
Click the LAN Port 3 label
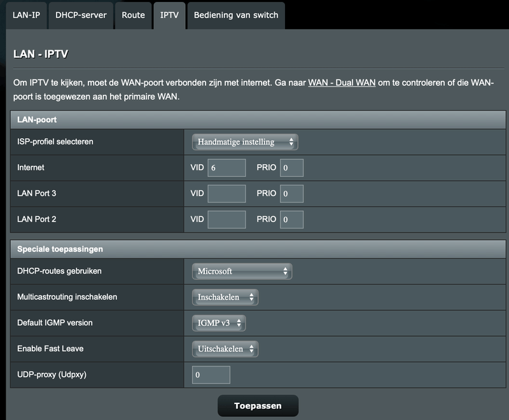click(x=37, y=193)
